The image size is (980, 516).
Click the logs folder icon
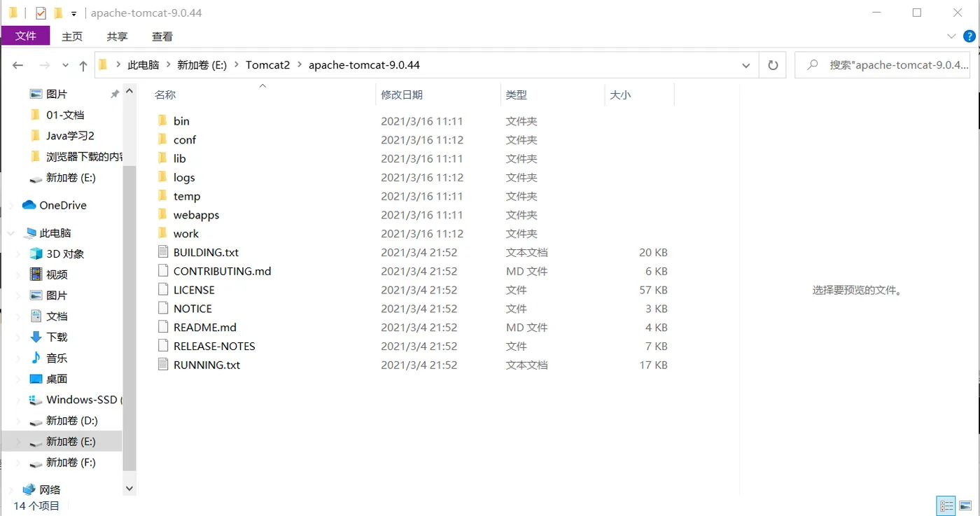[x=162, y=178]
